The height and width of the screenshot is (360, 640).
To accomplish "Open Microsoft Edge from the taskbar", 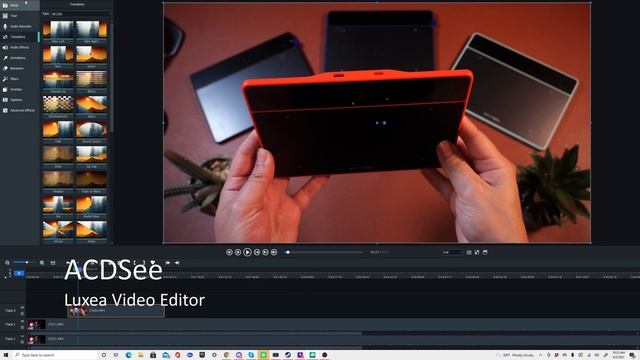I will (129, 355).
